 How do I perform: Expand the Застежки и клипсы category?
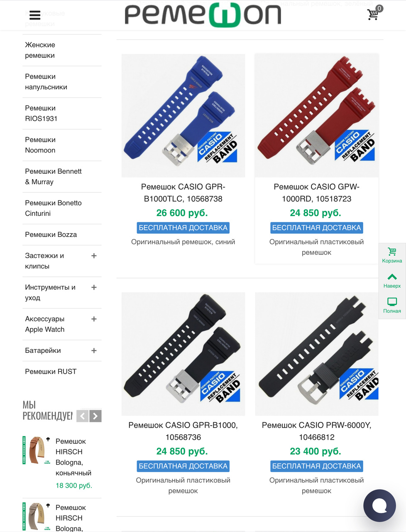[94, 256]
